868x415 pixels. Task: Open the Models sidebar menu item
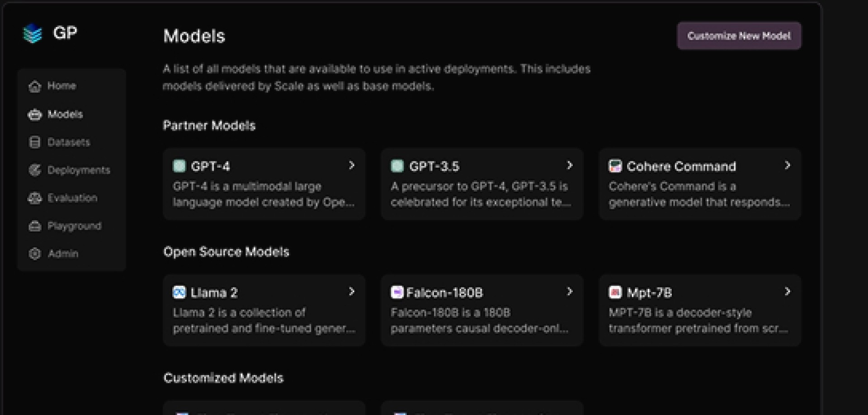pos(65,114)
